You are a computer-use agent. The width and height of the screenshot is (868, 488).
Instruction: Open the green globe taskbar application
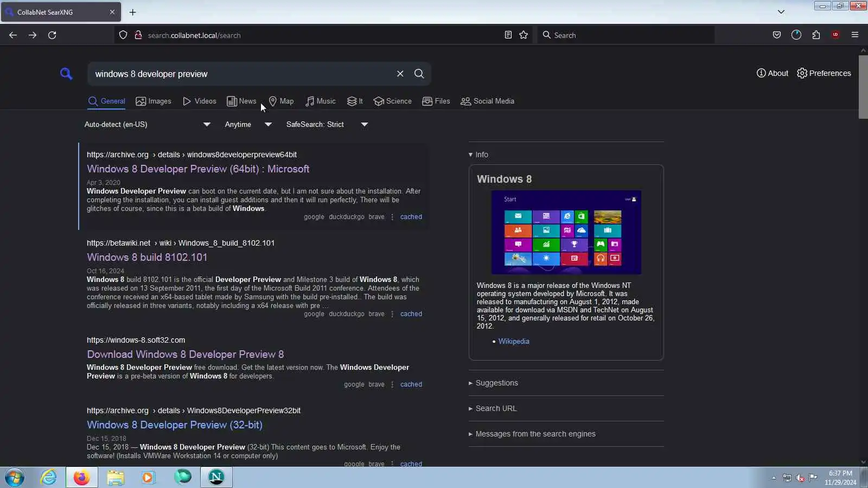coord(183,478)
